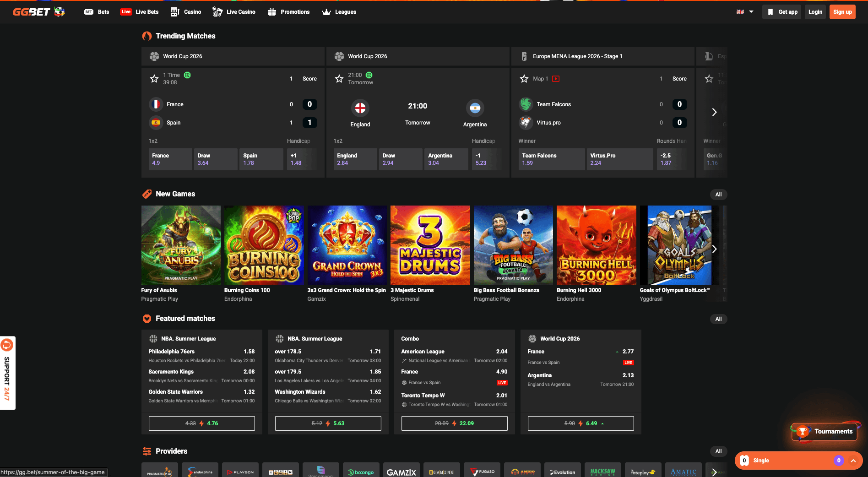The width and height of the screenshot is (868, 477).
Task: Open the Bets menu item
Action: pyautogui.click(x=97, y=12)
